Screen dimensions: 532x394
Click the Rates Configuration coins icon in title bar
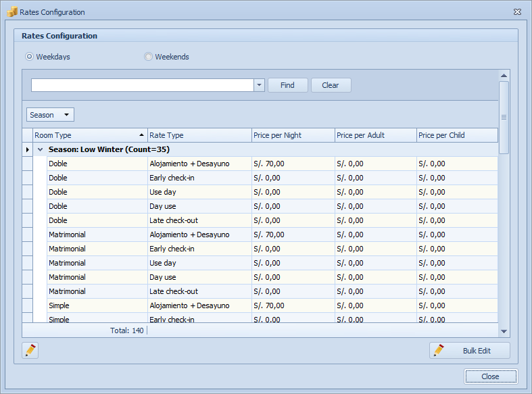click(x=11, y=12)
